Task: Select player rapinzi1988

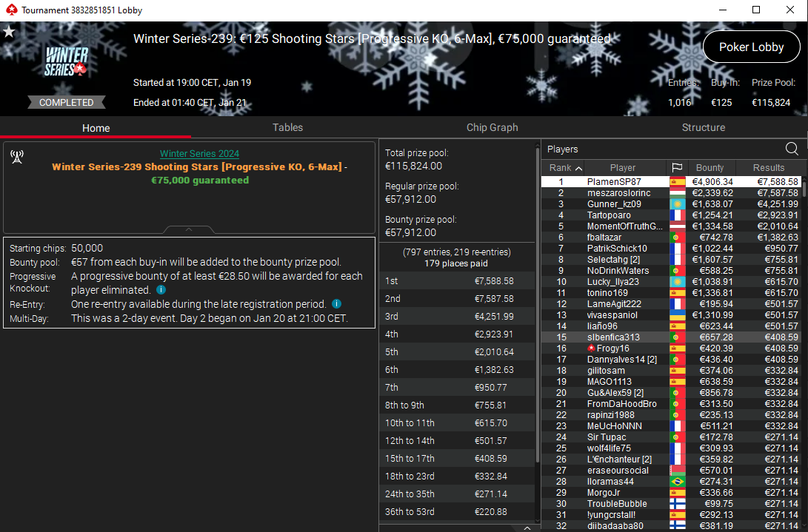Action: (672, 415)
